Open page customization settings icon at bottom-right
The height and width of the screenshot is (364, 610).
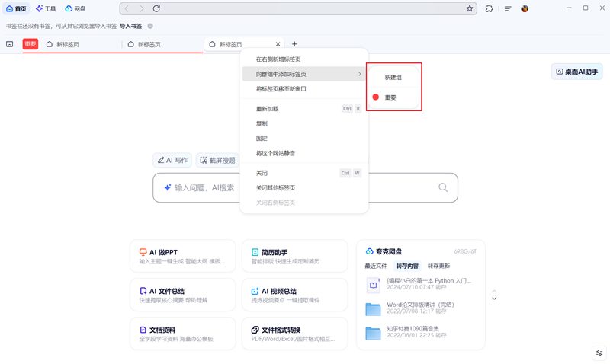(599, 353)
